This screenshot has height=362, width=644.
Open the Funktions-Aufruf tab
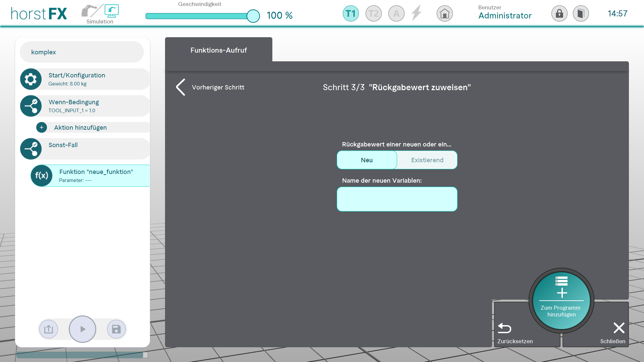(218, 50)
